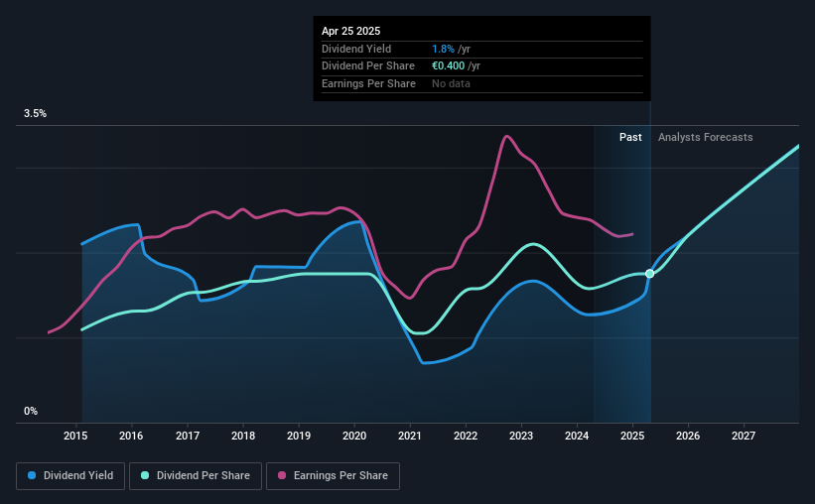
Task: Click the Past section label
Action: (x=630, y=137)
